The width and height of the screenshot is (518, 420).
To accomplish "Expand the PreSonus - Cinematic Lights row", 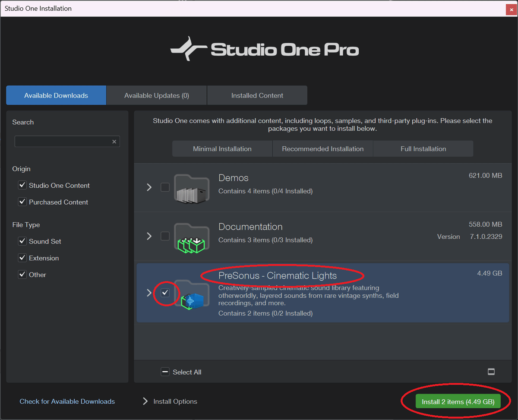I will 149,293.
